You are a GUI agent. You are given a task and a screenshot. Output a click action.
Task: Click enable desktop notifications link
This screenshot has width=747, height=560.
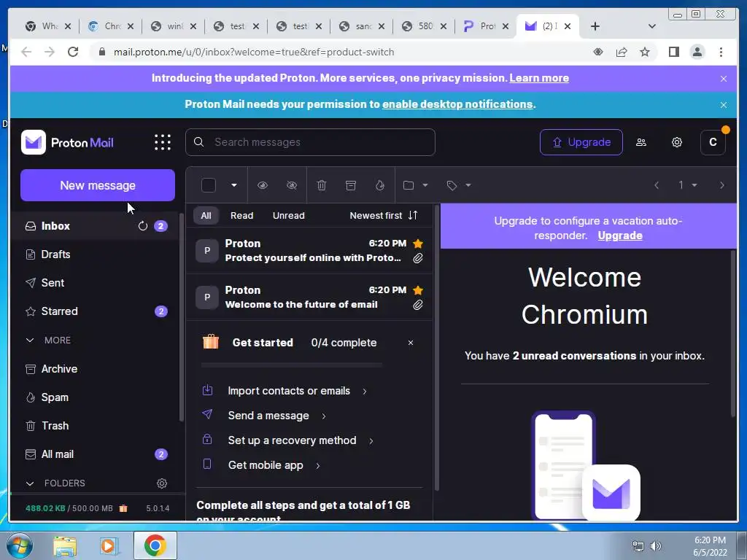[x=457, y=104]
